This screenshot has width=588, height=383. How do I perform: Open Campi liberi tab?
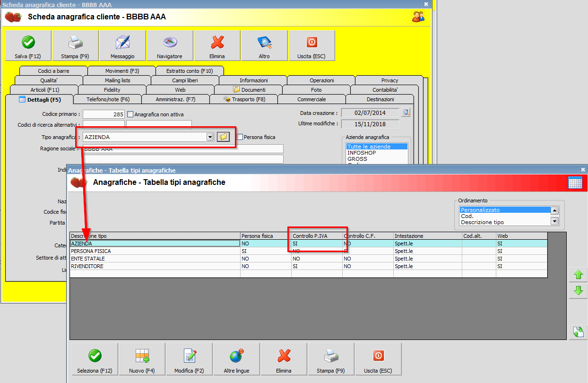pyautogui.click(x=185, y=80)
